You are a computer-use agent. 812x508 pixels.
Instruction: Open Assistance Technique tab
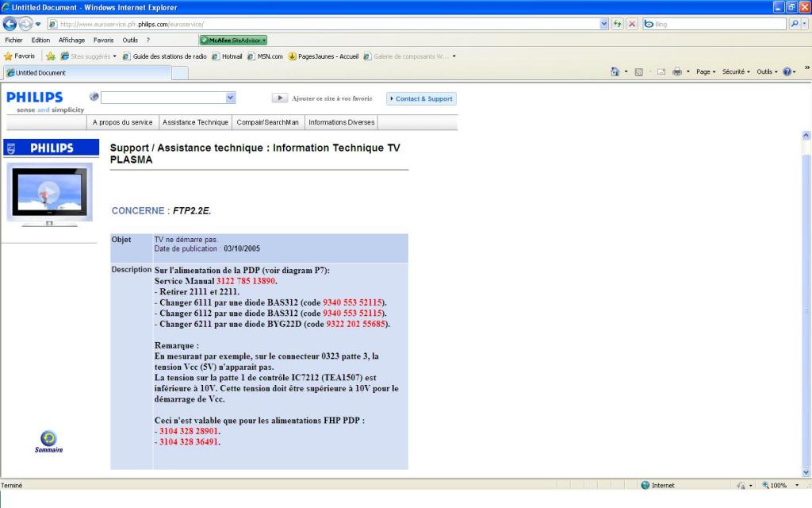coord(195,122)
